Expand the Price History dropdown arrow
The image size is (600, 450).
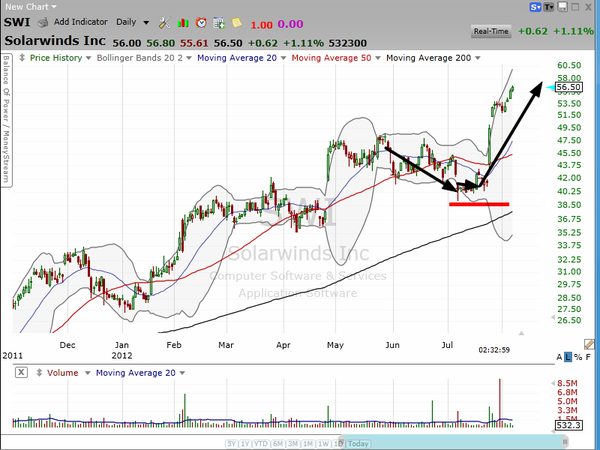pos(88,58)
